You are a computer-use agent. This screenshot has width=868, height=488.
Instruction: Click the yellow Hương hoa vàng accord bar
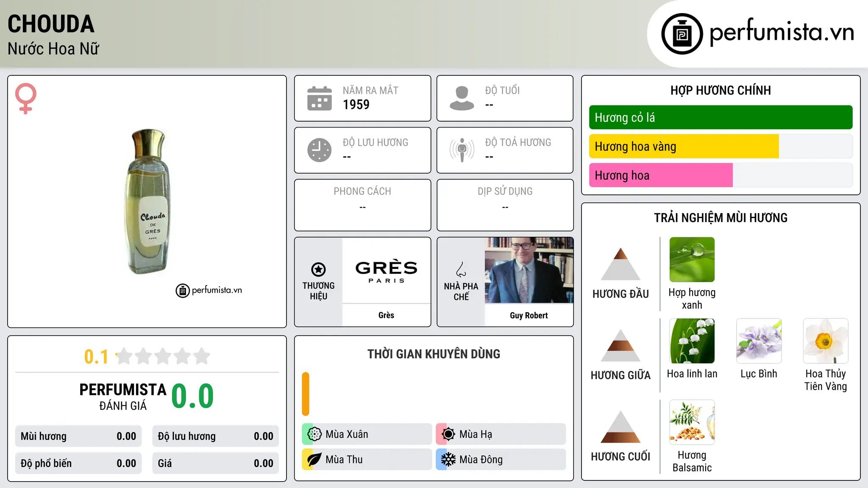[684, 147]
